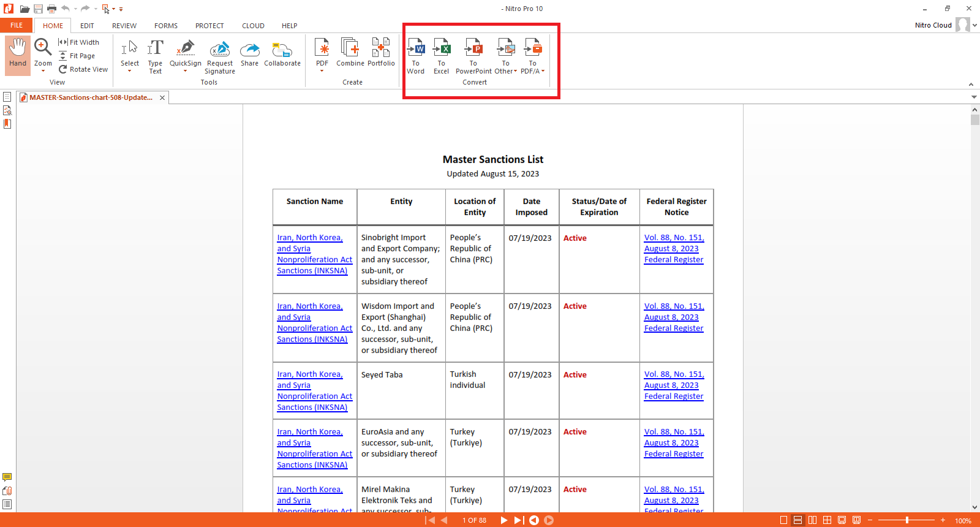The width and height of the screenshot is (980, 527).
Task: Open the INKSNA link in Wisdom Import row
Action: click(315, 323)
